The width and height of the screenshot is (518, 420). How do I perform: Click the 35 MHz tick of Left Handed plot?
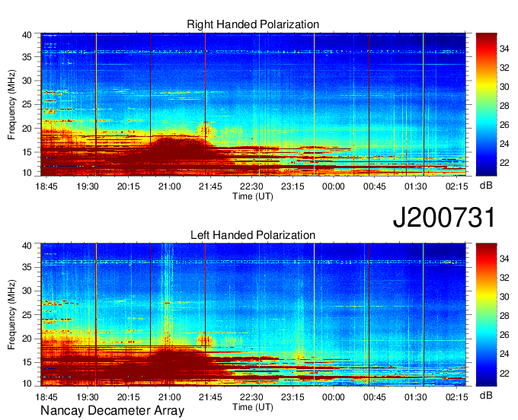(x=27, y=267)
